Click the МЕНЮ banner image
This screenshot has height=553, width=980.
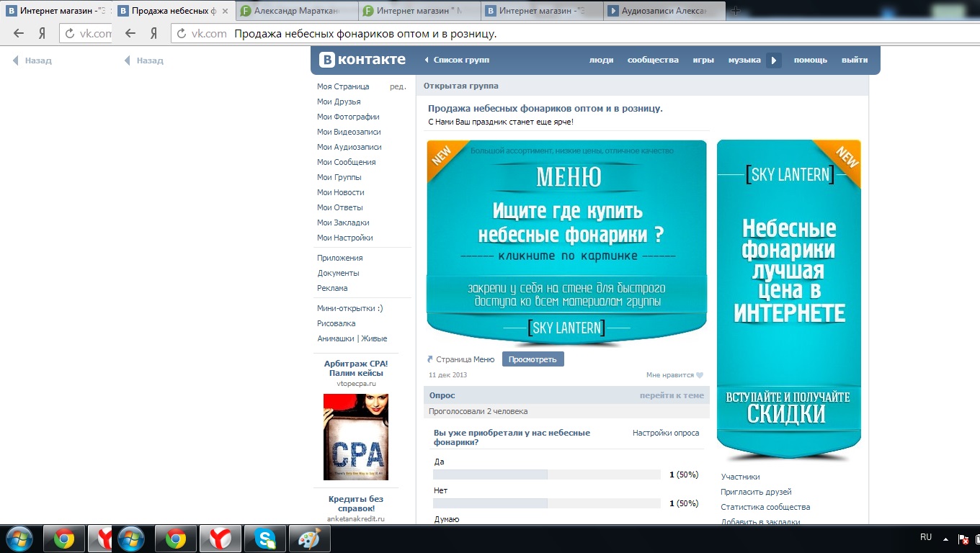point(567,243)
